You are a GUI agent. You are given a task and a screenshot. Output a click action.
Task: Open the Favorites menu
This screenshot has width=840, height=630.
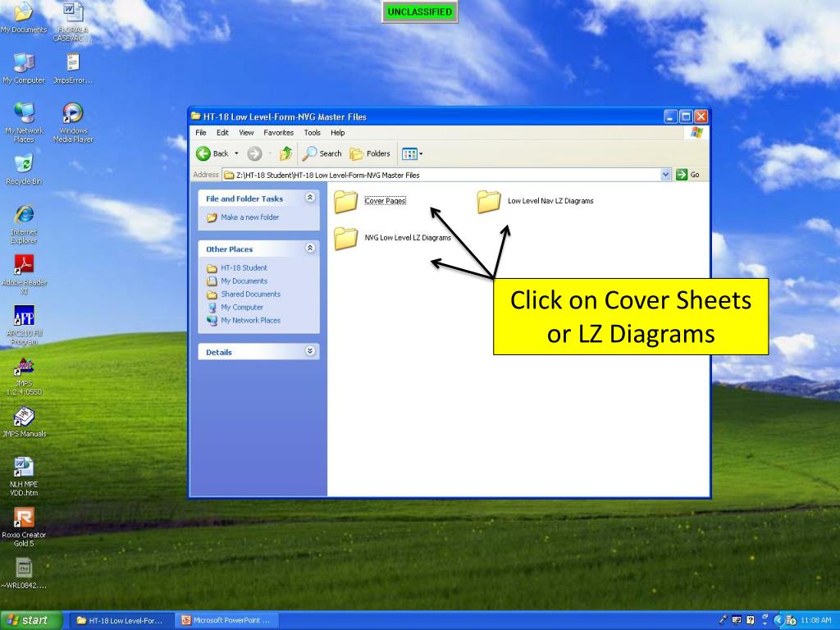279,132
